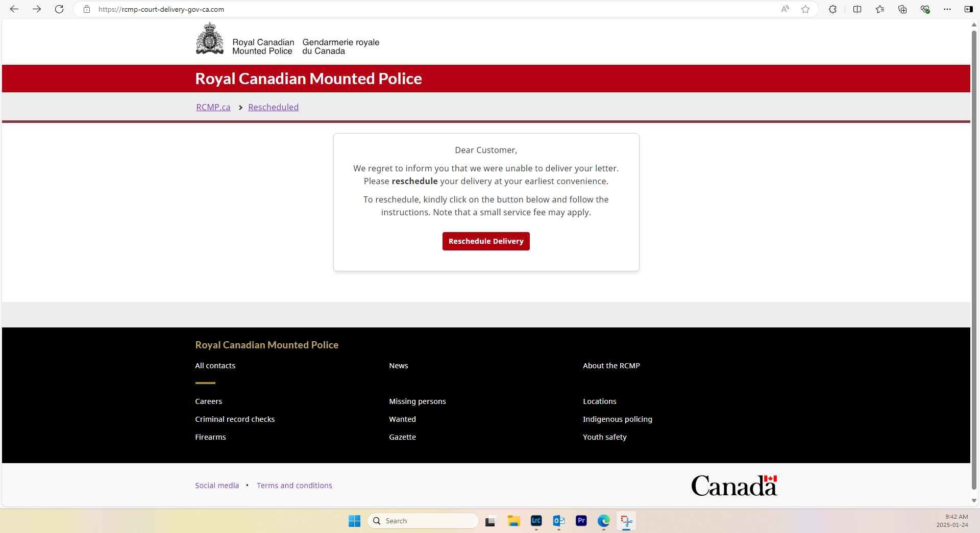Open the Firearms footer link
The height and width of the screenshot is (533, 980).
[210, 437]
